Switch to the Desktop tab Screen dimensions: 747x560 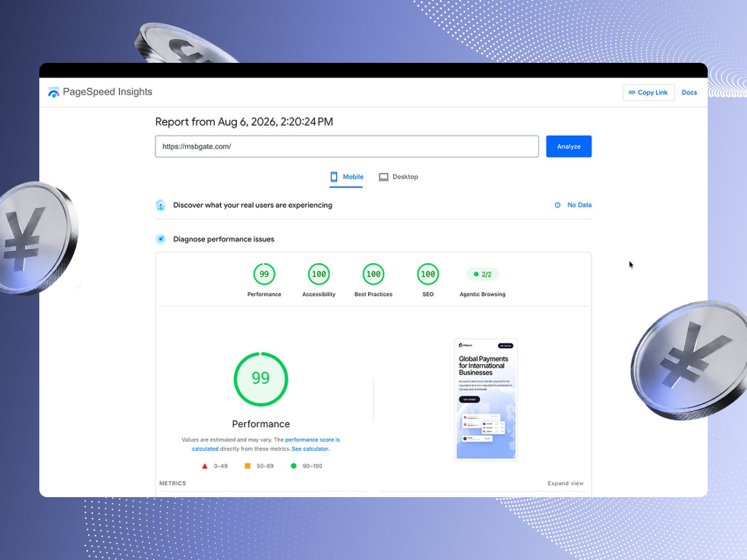pos(399,177)
